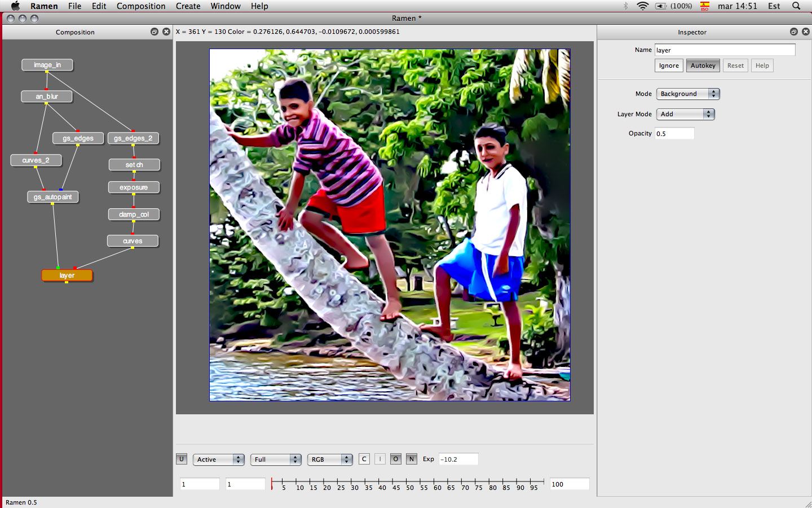Select the gs_autopaint node
The height and width of the screenshot is (508, 812).
coord(53,197)
